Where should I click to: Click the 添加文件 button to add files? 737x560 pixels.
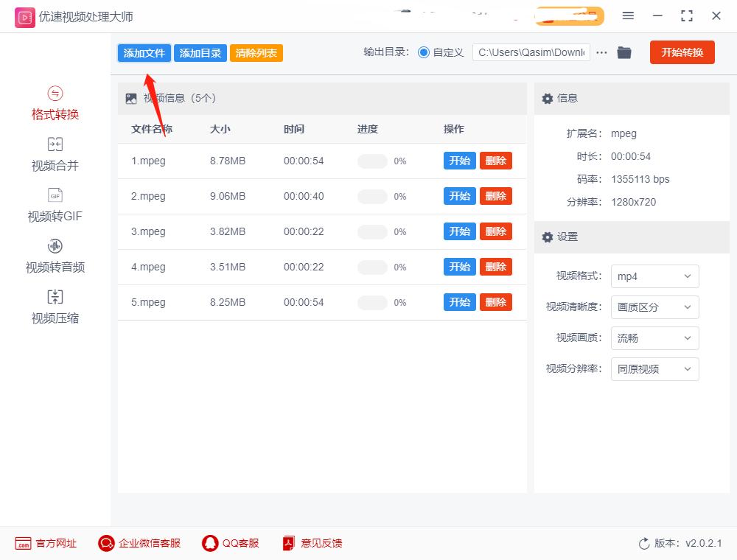[x=144, y=52]
